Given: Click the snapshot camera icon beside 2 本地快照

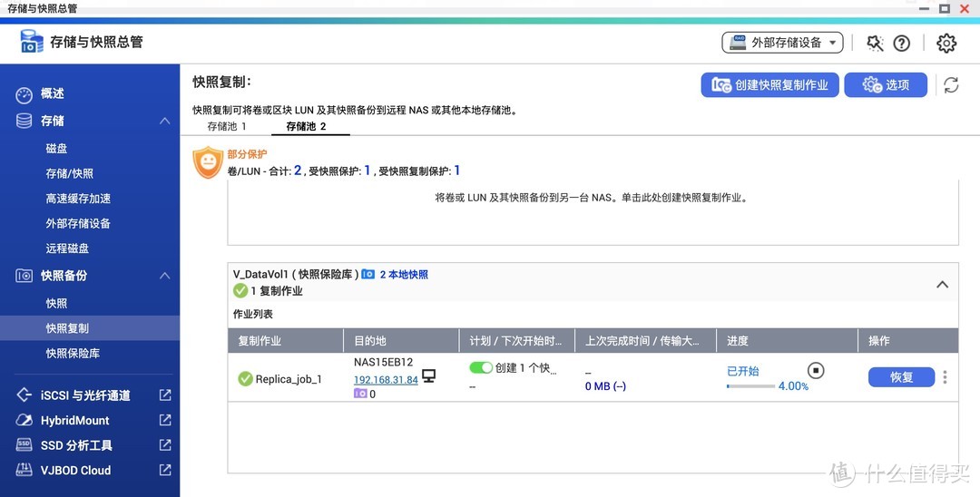Looking at the screenshot, I should [x=368, y=274].
